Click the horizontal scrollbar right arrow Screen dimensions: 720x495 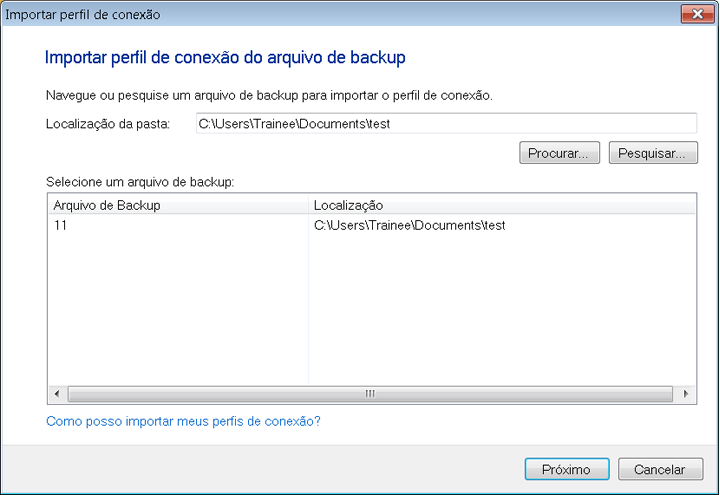pos(687,394)
